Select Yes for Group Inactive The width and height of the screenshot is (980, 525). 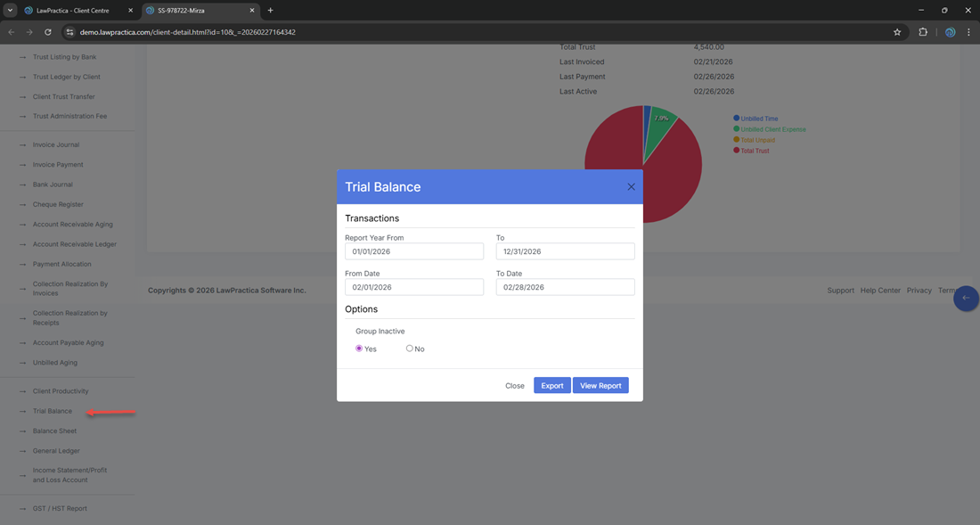pos(359,349)
